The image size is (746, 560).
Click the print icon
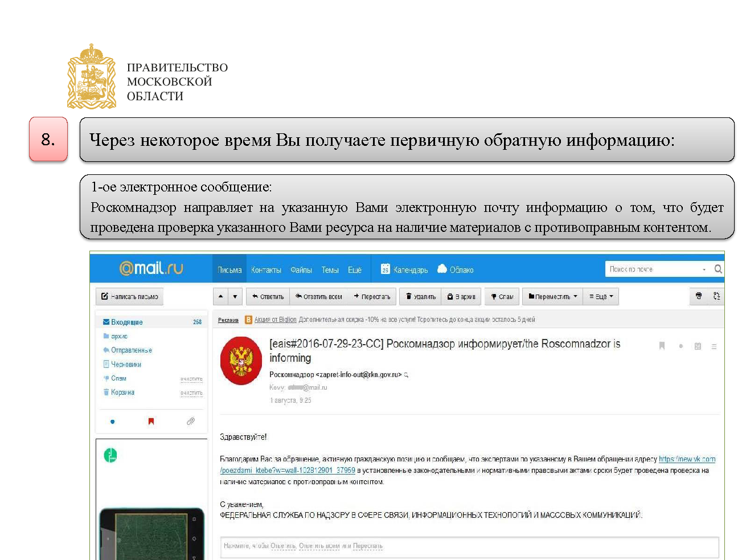point(699,296)
